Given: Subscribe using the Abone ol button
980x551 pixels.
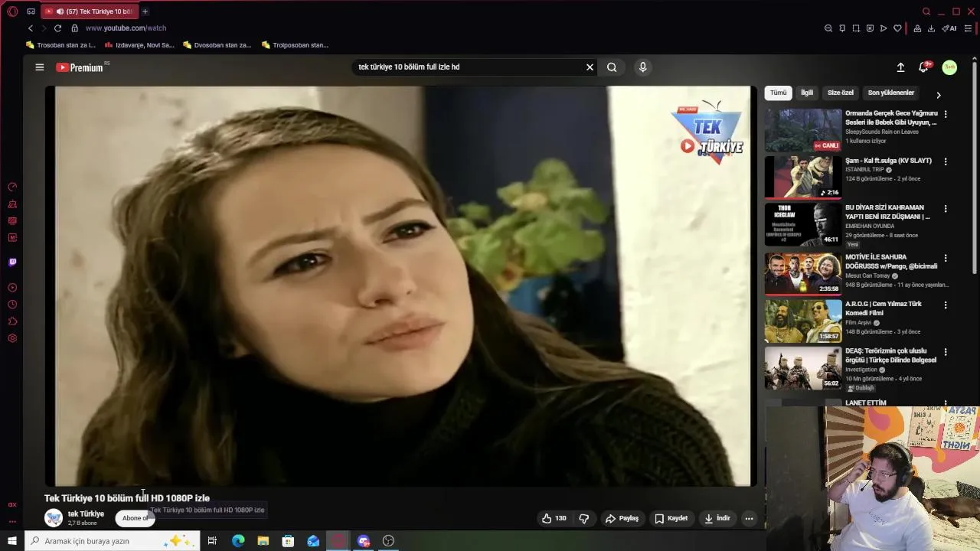Looking at the screenshot, I should pyautogui.click(x=135, y=518).
